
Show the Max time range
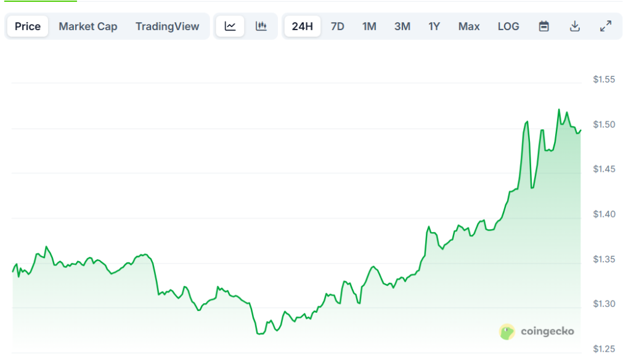click(x=469, y=26)
